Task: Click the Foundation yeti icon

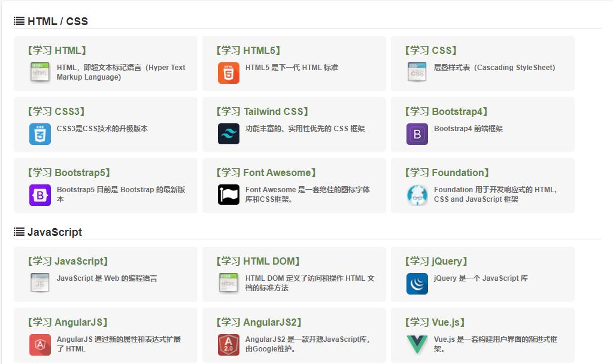Action: [x=417, y=195]
